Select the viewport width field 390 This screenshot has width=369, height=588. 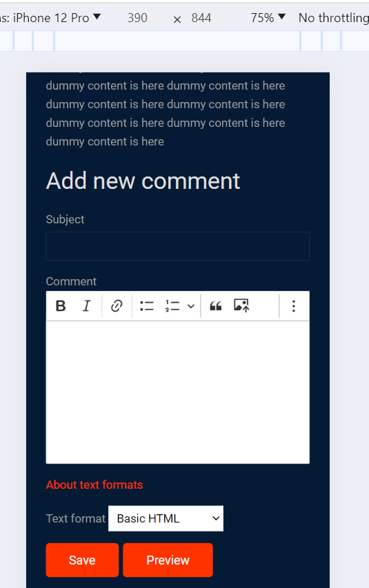137,18
